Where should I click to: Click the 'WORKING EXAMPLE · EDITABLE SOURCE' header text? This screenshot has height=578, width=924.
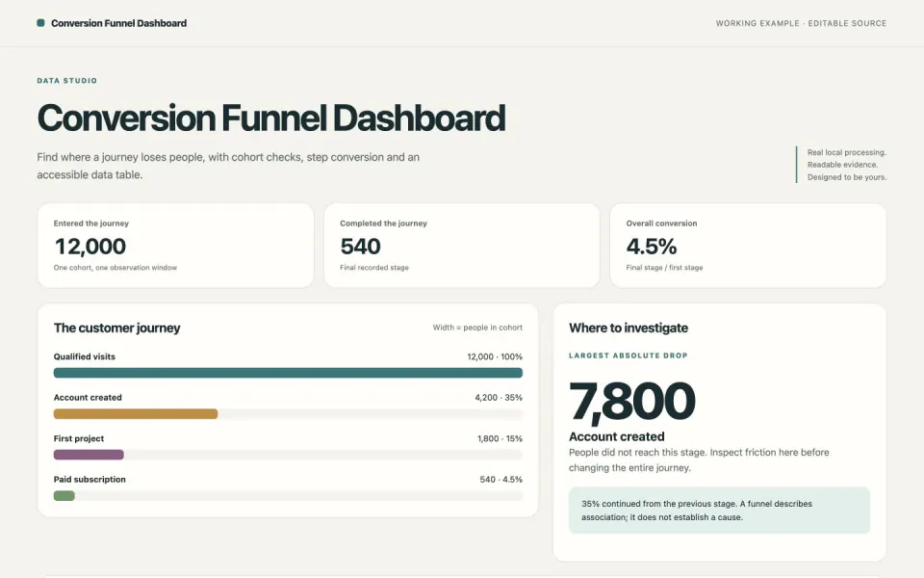(x=801, y=23)
